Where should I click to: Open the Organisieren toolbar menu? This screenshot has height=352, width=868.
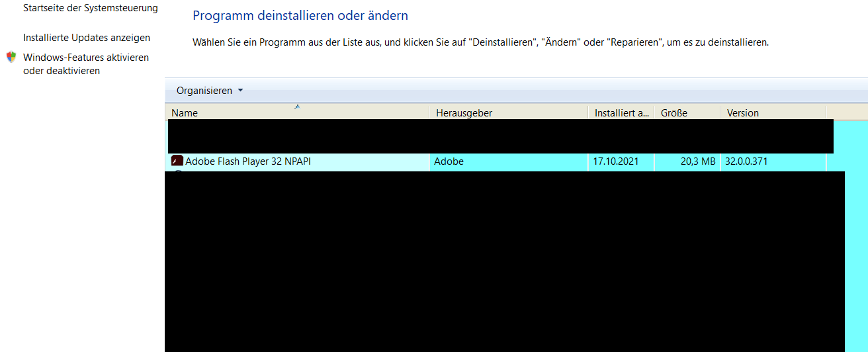tap(204, 91)
